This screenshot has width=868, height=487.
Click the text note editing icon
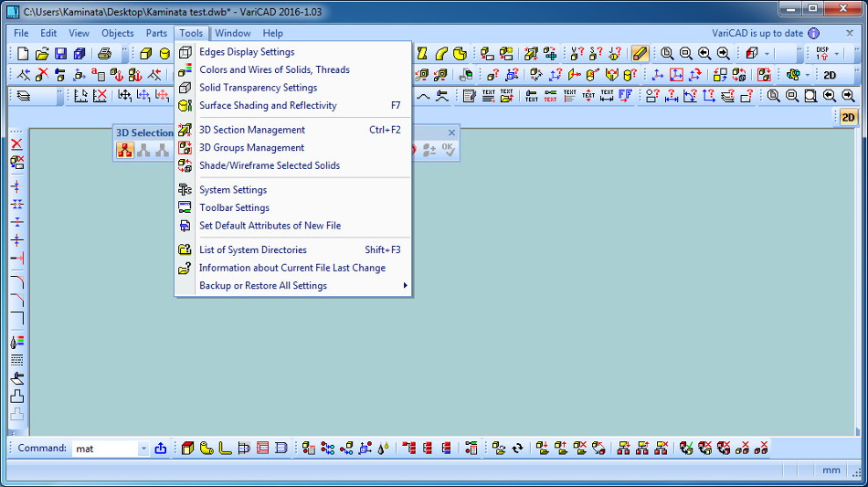pyautogui.click(x=470, y=96)
